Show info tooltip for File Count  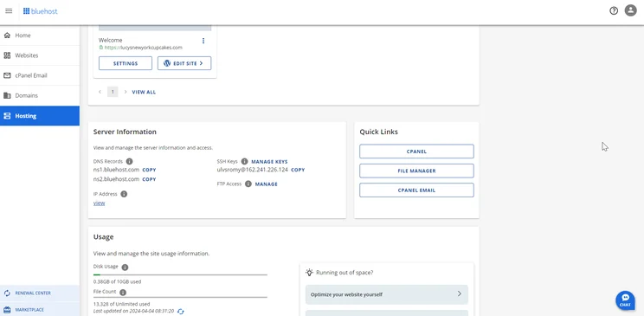click(x=122, y=293)
